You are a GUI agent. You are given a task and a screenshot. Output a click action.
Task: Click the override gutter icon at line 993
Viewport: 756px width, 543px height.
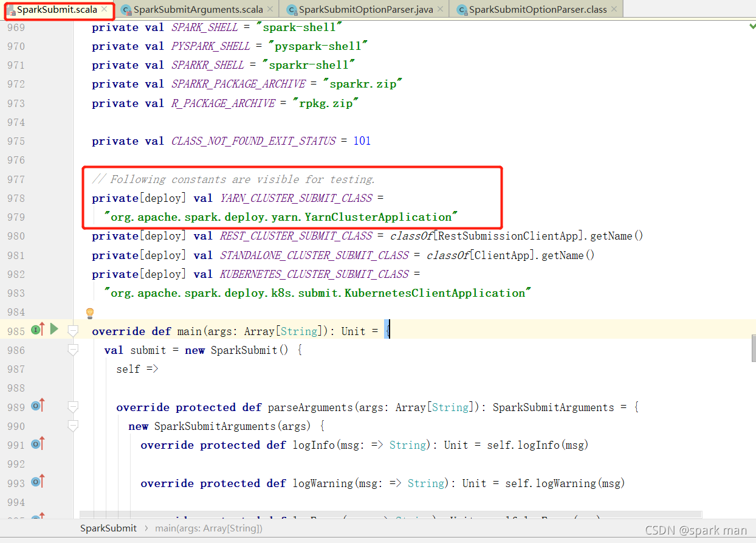(x=38, y=482)
